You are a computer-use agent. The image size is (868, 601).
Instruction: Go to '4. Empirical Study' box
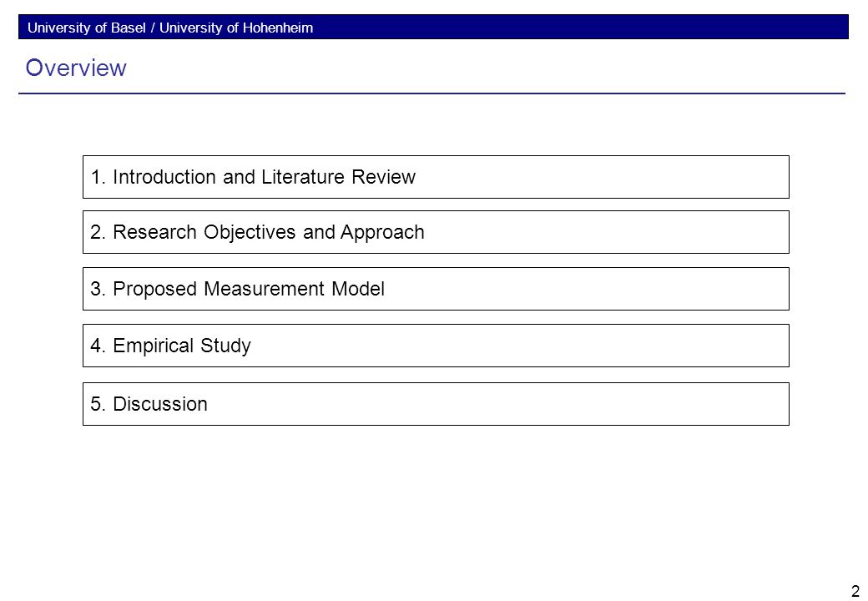coord(436,346)
